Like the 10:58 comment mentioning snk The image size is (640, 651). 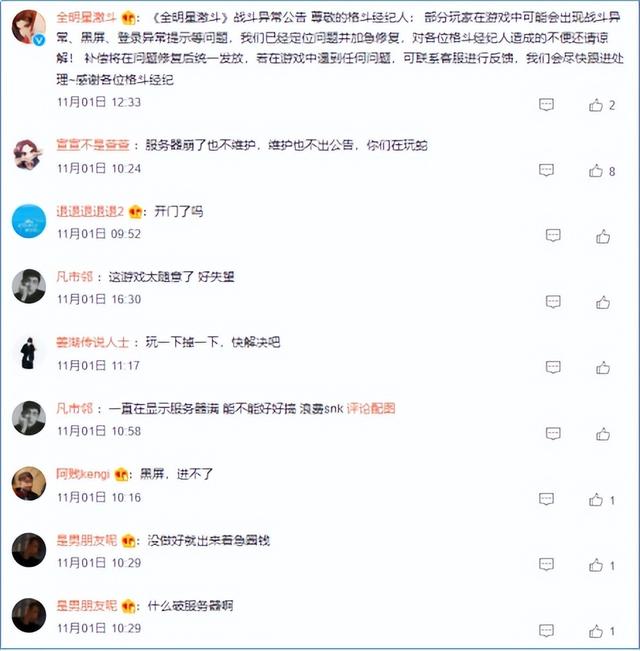click(603, 434)
